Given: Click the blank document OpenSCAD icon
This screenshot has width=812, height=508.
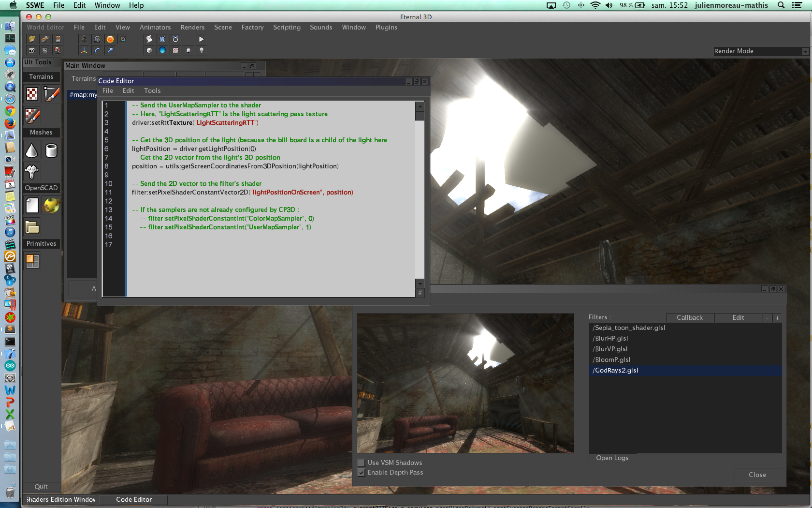Looking at the screenshot, I should pos(32,206).
